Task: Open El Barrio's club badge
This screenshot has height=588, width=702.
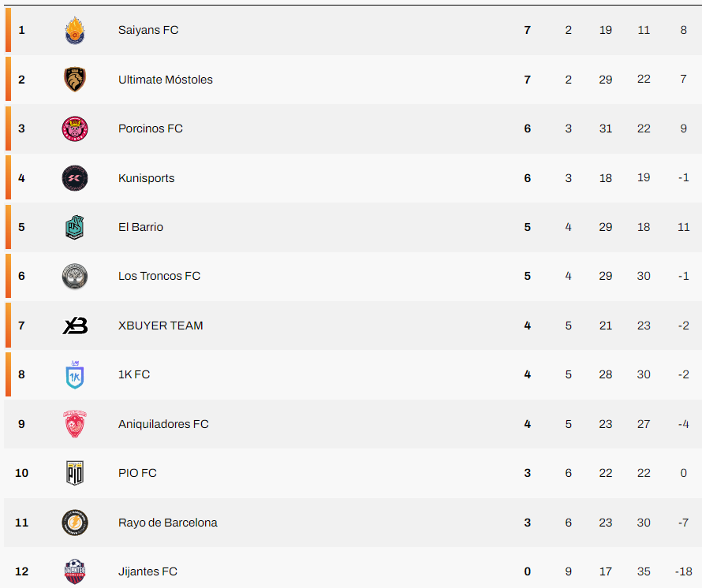Action: pos(76,227)
